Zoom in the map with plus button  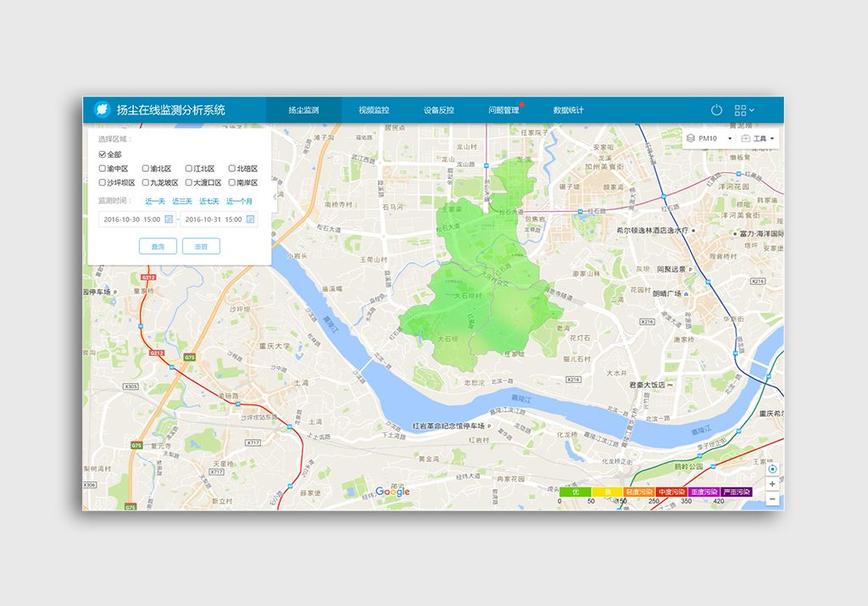pyautogui.click(x=772, y=484)
